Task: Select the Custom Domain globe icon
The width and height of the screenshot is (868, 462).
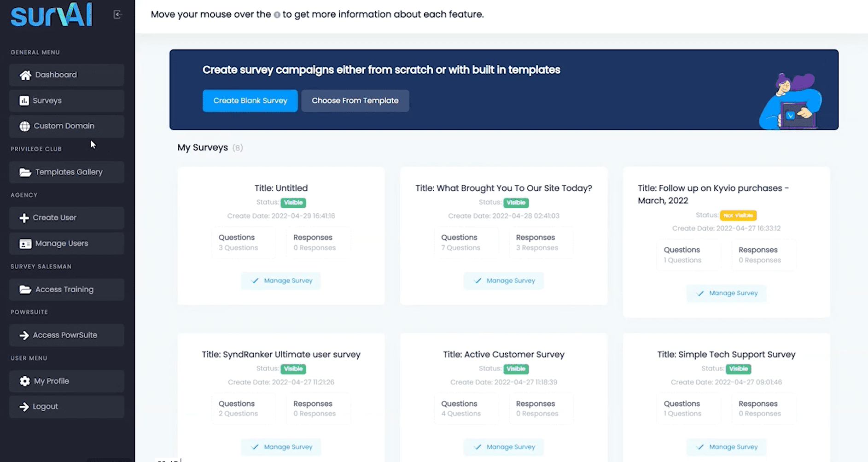Action: tap(24, 126)
